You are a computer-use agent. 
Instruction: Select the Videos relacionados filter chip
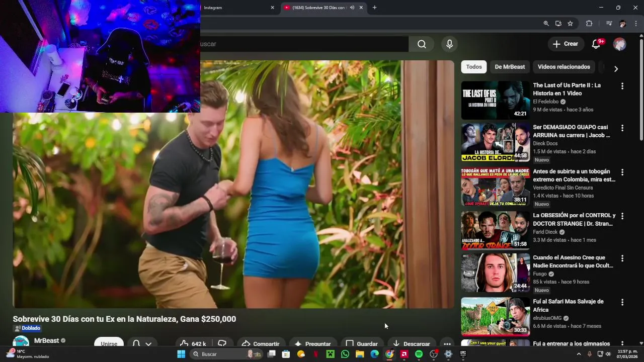click(563, 67)
